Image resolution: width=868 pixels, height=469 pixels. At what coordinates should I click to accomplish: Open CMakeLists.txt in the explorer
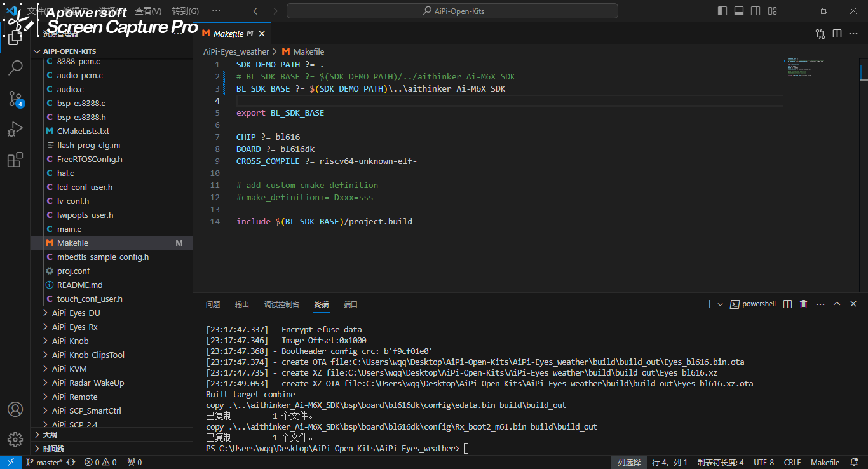point(111,131)
